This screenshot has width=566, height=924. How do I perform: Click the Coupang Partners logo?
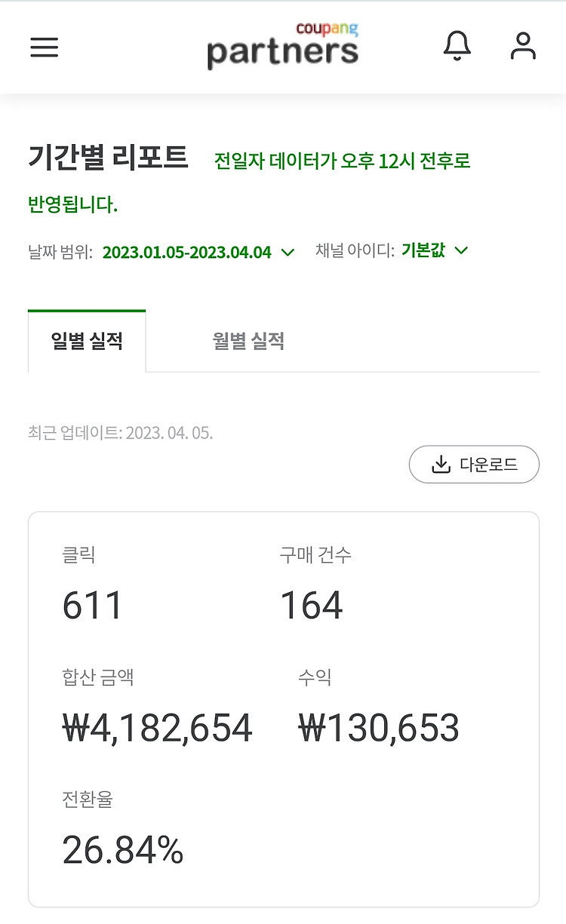point(283,45)
